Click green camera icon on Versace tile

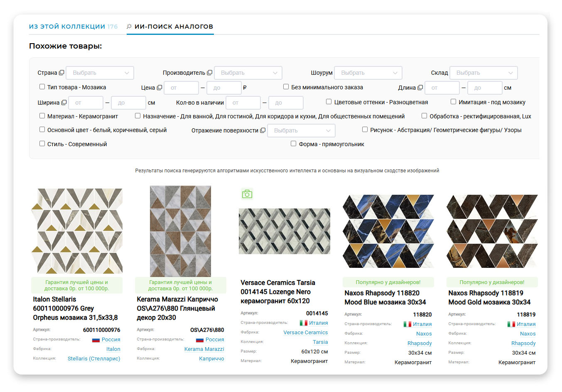coord(247,194)
